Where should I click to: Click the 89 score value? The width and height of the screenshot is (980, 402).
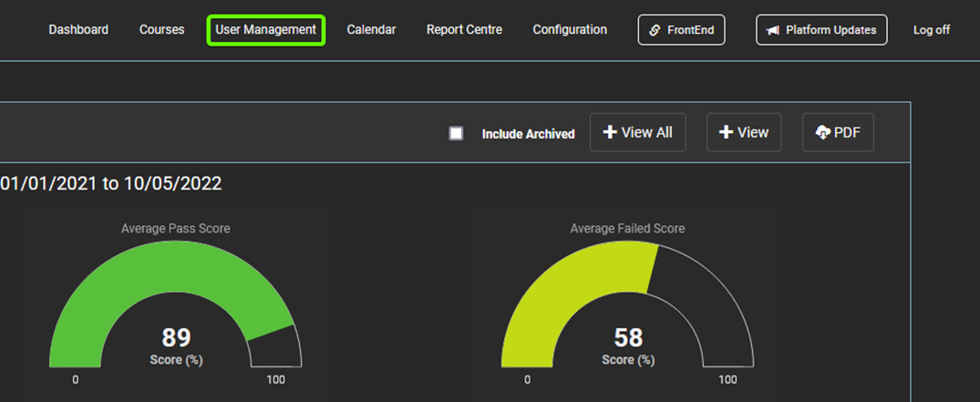[x=176, y=337]
